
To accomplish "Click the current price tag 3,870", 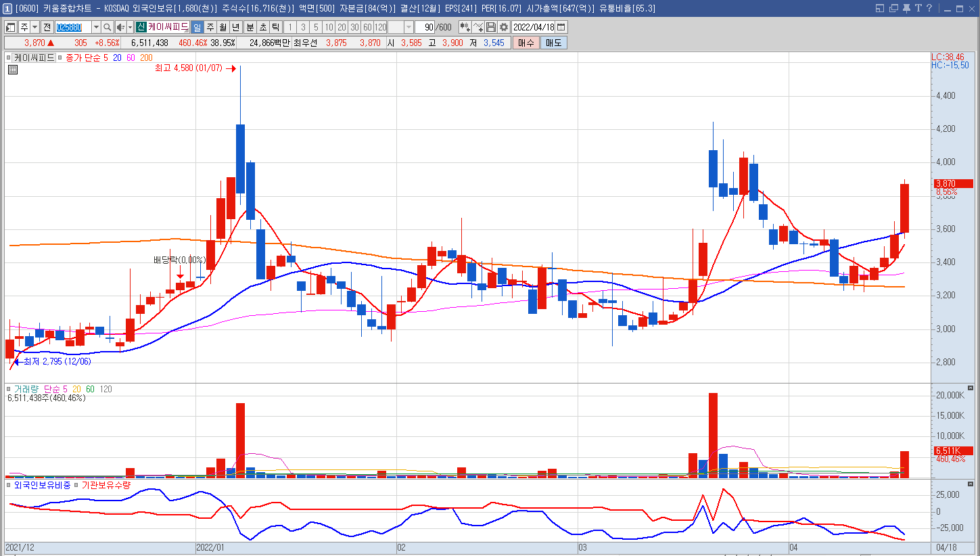I will click(953, 183).
